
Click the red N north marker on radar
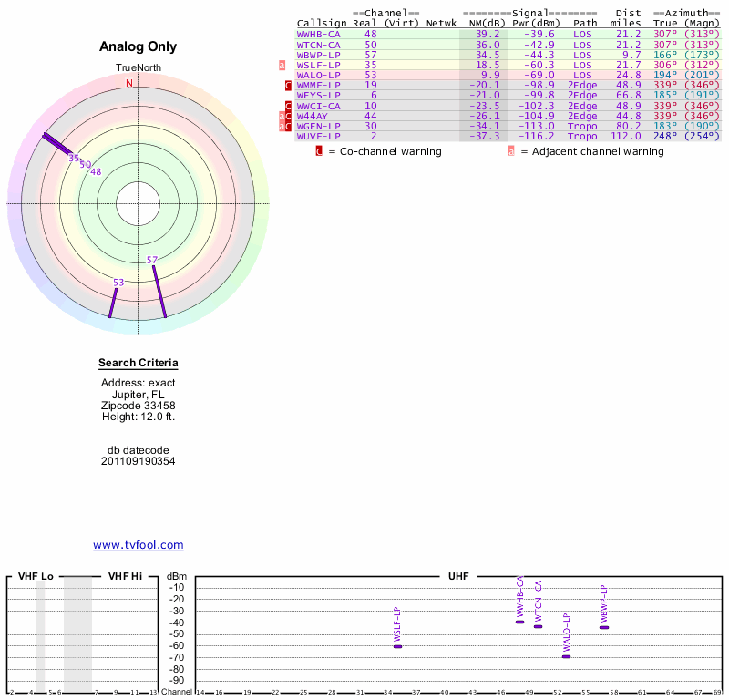point(129,83)
